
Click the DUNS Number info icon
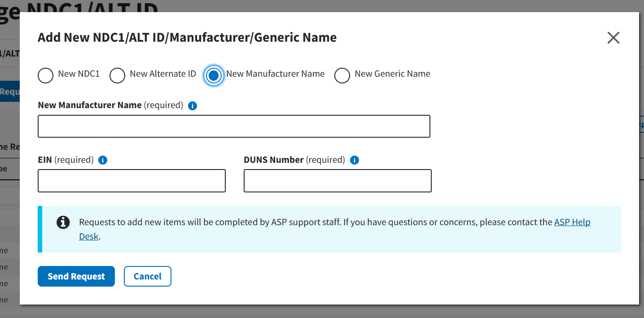pyautogui.click(x=355, y=160)
